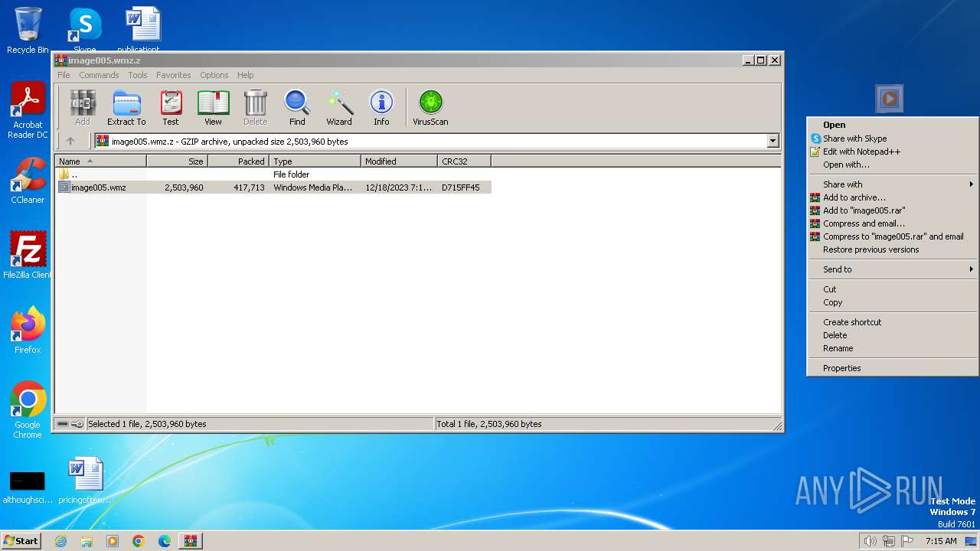Select the FileZilla Client desktop icon
Screen dimensions: 980x551
pos(28,255)
